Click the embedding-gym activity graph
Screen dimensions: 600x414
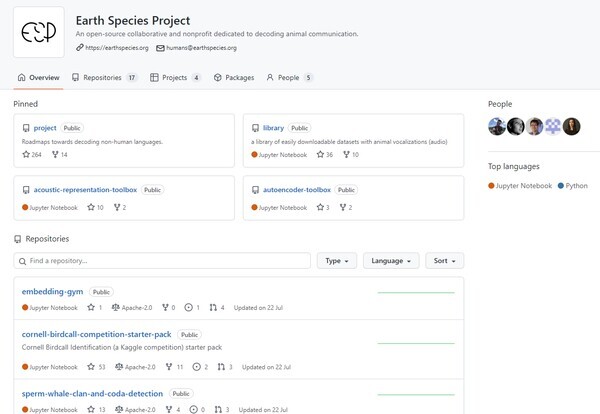[x=416, y=292]
